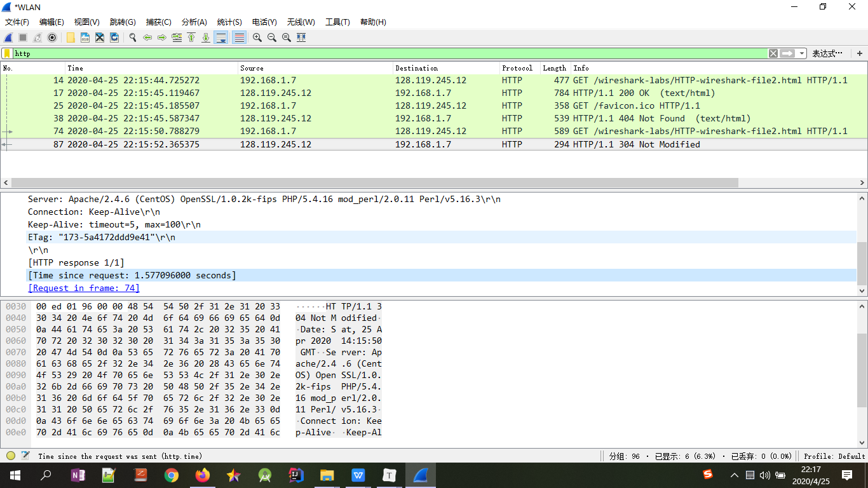Start capturing packets with the shark fin icon
This screenshot has height=488, width=868.
click(x=8, y=37)
